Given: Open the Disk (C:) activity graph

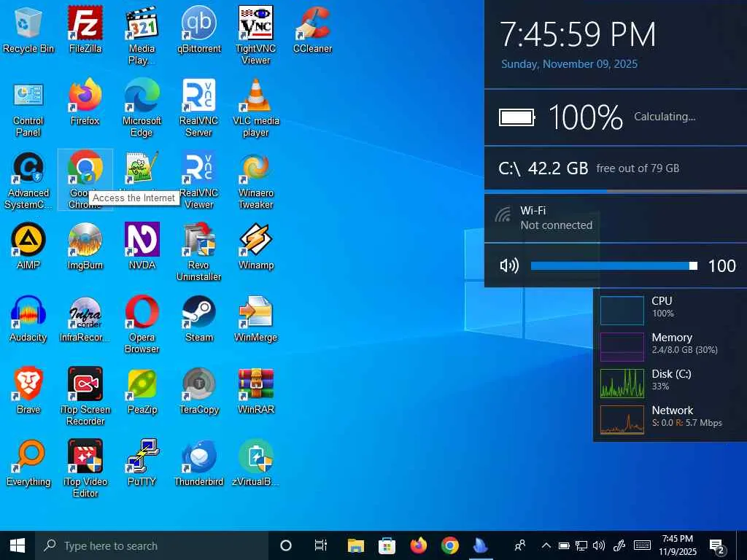Looking at the screenshot, I should 622,384.
